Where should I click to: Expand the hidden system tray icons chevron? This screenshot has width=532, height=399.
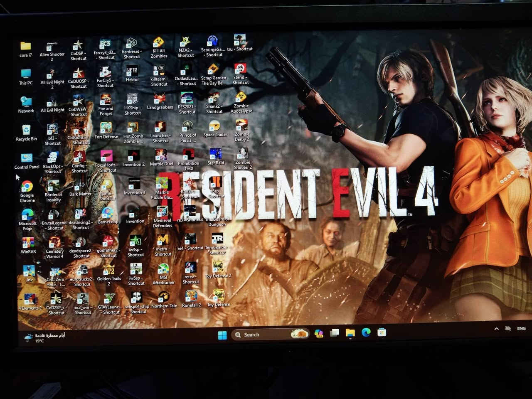click(496, 329)
